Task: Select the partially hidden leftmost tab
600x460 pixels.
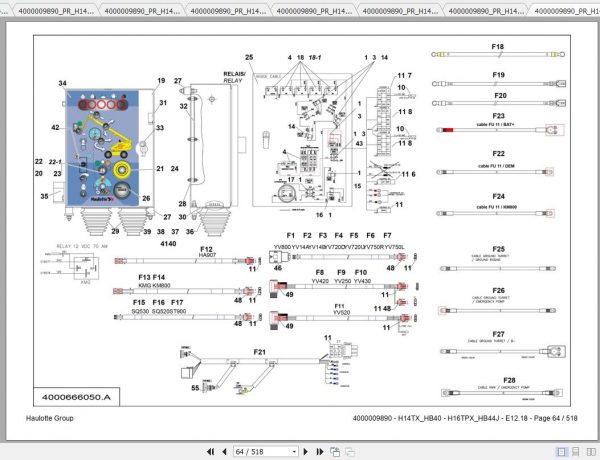Action: coord(4,11)
